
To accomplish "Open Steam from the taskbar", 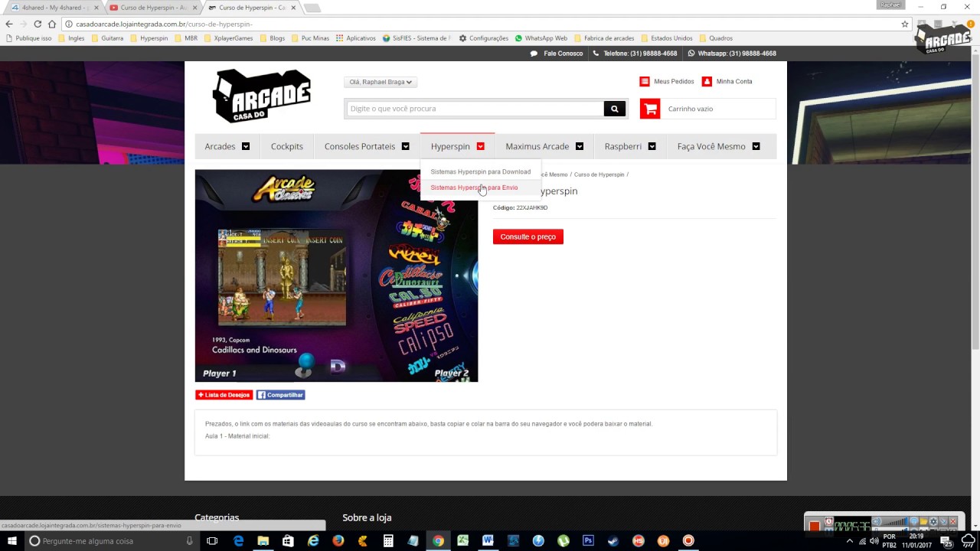I will (613, 541).
